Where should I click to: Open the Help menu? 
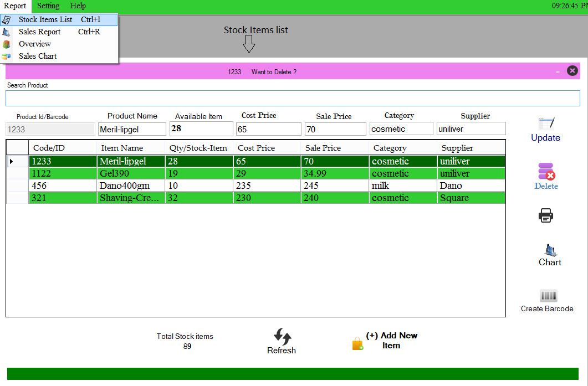(x=78, y=6)
